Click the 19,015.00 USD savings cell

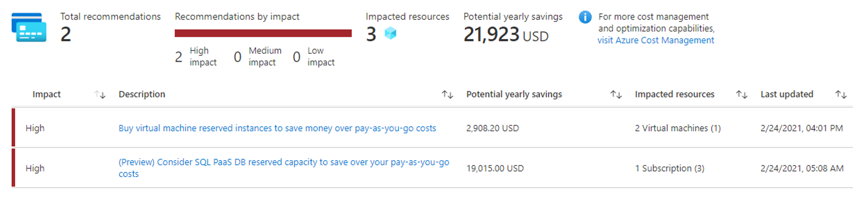coord(495,168)
